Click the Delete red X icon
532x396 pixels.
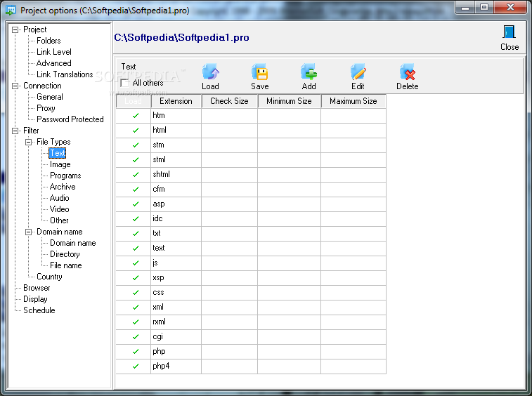pyautogui.click(x=408, y=72)
